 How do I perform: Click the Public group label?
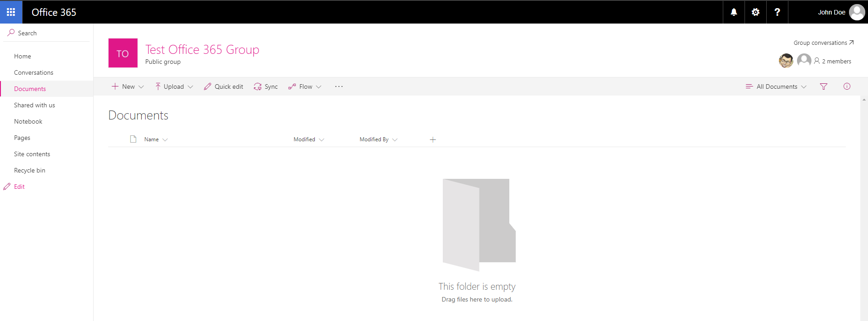(x=163, y=62)
